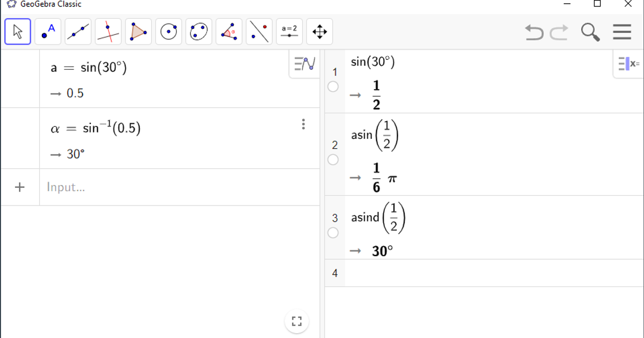Select the Perpendicular Line tool

pos(107,32)
